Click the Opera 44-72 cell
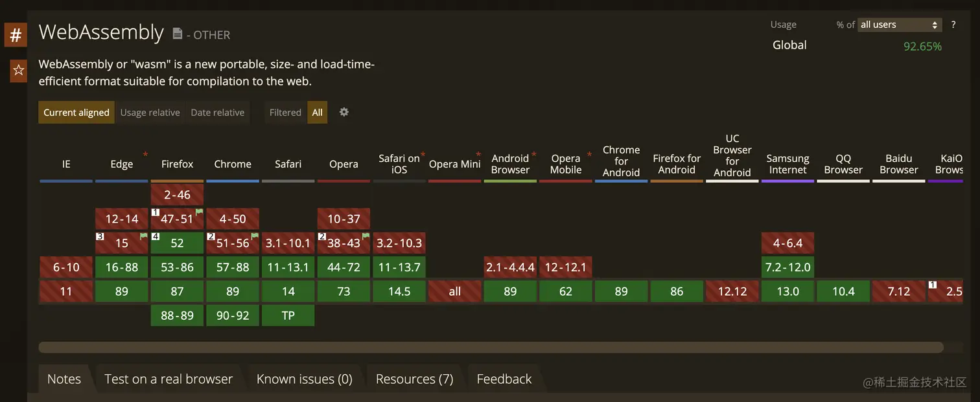980x402 pixels. [344, 267]
